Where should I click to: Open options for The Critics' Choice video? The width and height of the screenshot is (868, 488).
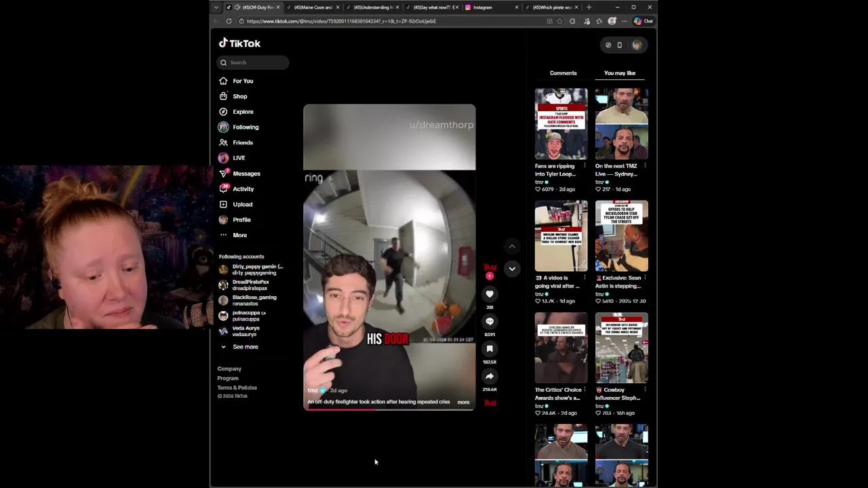(585, 390)
